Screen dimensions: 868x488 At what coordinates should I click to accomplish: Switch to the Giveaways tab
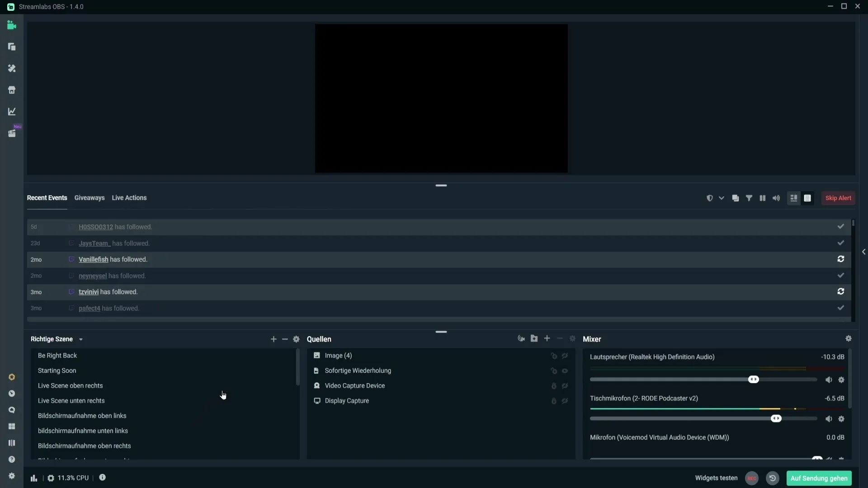[x=89, y=197]
